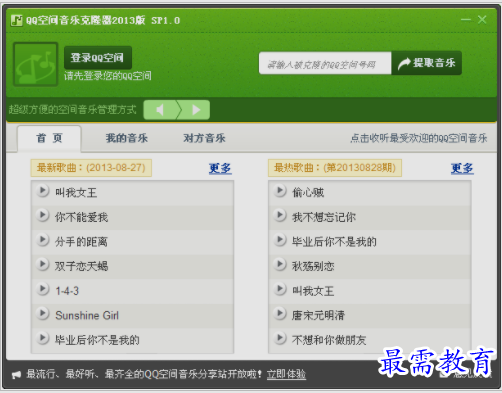The height and width of the screenshot is (393, 502).
Task: Play the song 偷心贼
Action: pyautogui.click(x=280, y=191)
